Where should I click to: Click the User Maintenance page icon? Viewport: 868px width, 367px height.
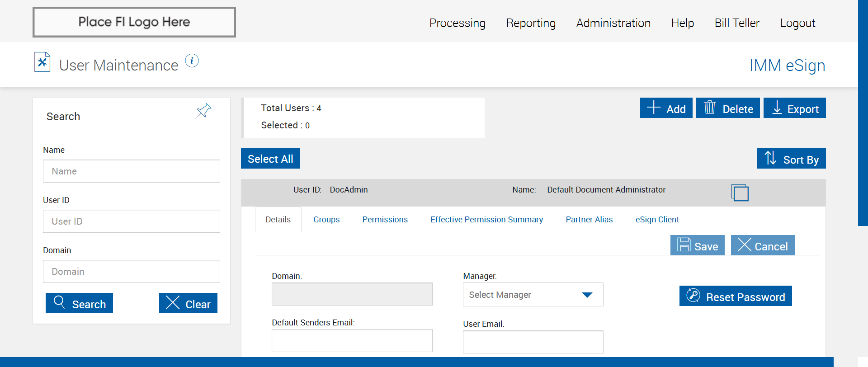point(42,62)
